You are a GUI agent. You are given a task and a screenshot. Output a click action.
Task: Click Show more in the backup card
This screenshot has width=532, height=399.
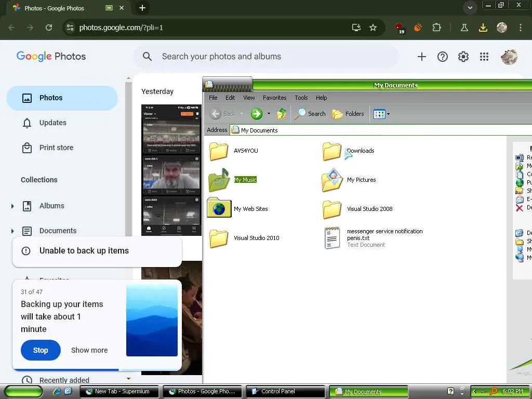point(89,350)
